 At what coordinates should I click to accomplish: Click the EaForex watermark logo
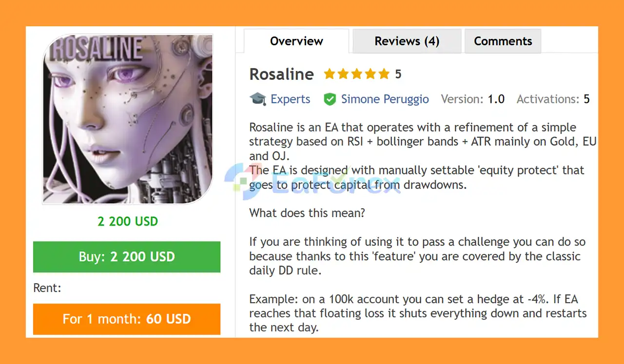312,180
